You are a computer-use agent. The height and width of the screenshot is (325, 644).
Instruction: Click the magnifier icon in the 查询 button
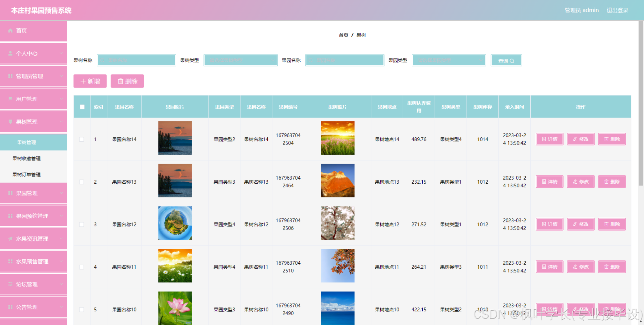pos(512,61)
